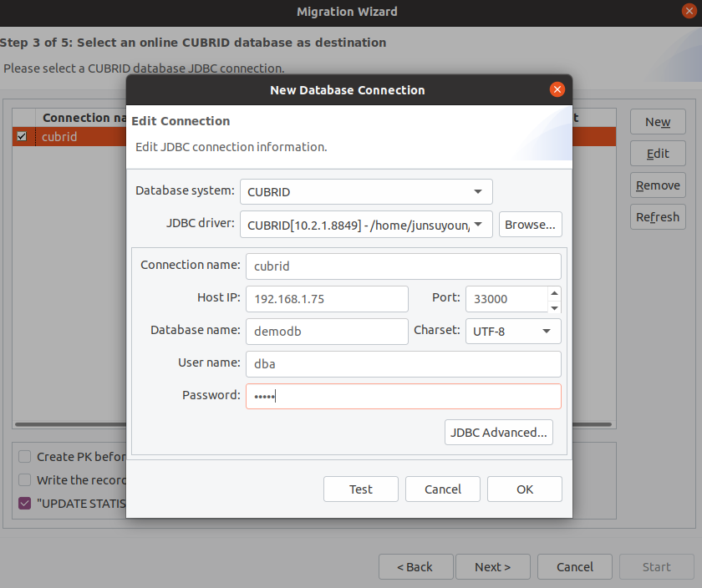Screen dimensions: 702x588
Task: Decrease the Port value with down arrow
Action: click(x=554, y=306)
